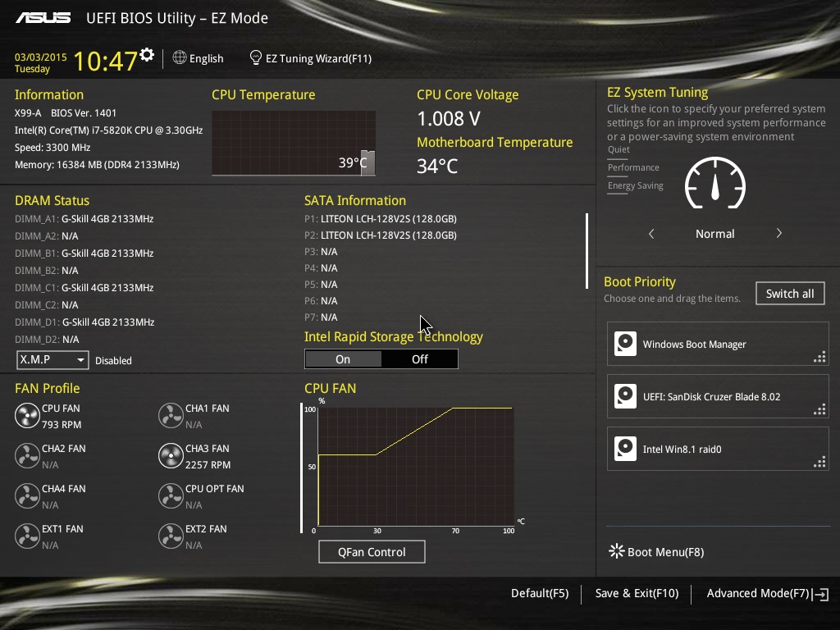Screen dimensions: 840x630
Task: Click the CHA4 FAN fan icon
Action: pos(27,496)
